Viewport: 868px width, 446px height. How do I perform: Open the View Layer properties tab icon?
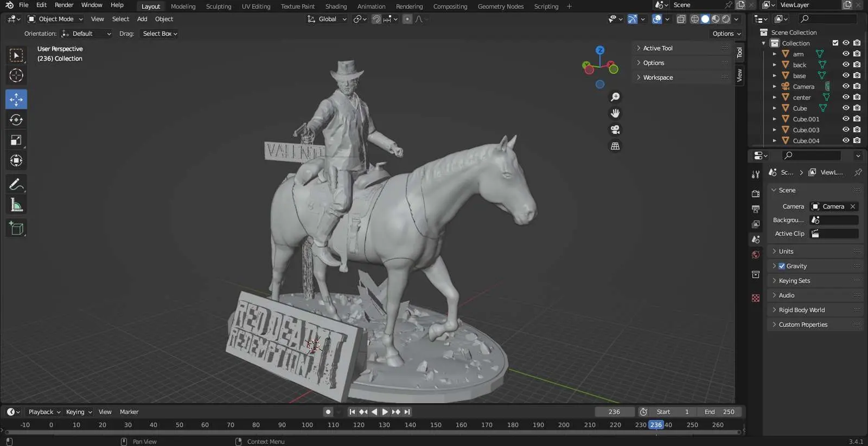pos(756,224)
